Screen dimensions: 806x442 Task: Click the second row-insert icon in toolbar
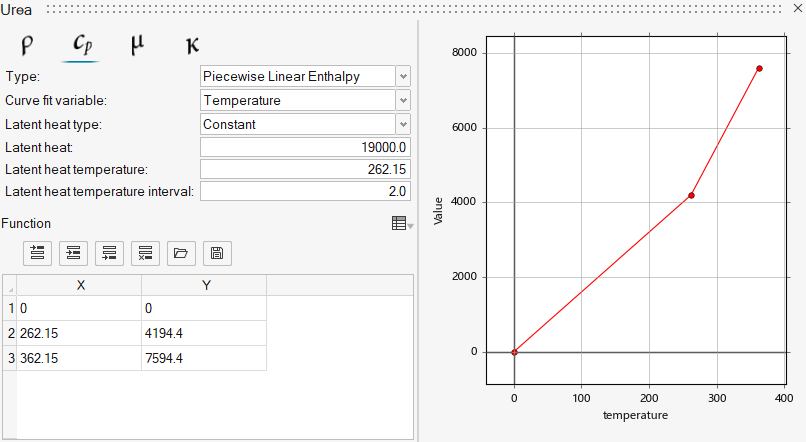74,253
